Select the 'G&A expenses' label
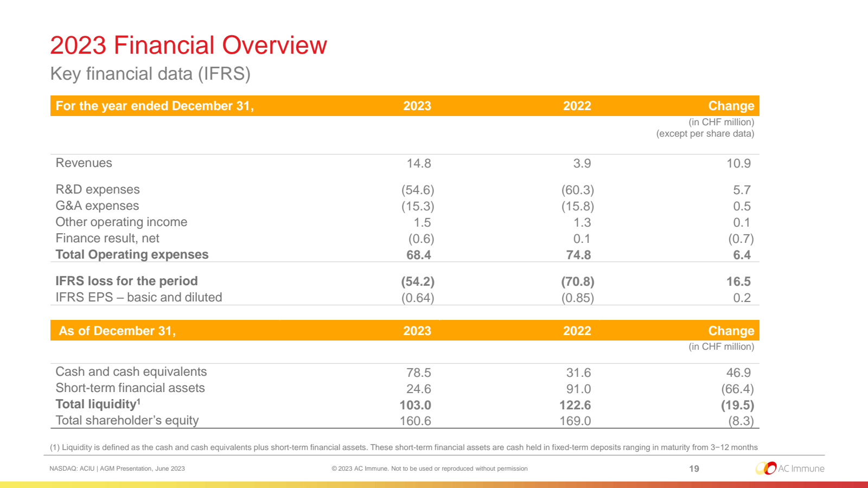This screenshot has width=868, height=488. click(97, 206)
